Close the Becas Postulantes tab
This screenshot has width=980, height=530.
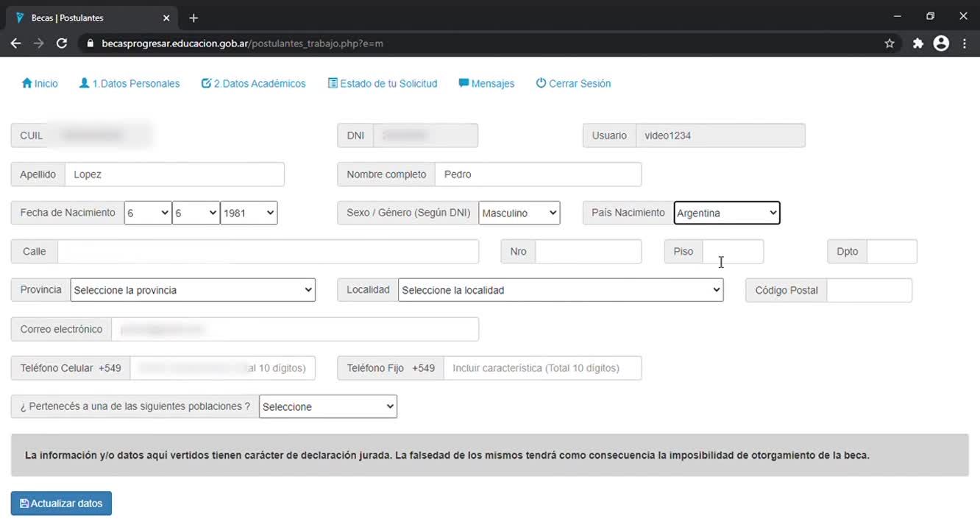tap(166, 18)
